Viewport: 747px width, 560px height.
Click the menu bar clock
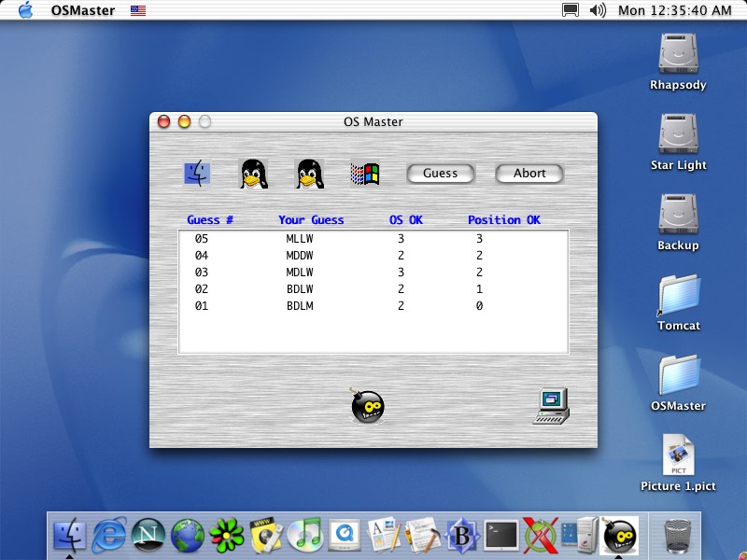pyautogui.click(x=674, y=10)
